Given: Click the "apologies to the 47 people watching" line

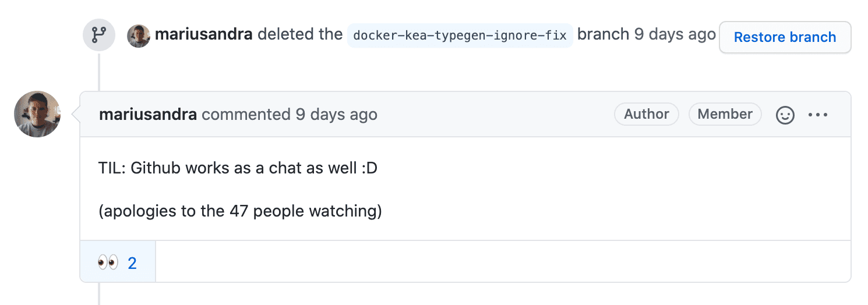Looking at the screenshot, I should 240,211.
